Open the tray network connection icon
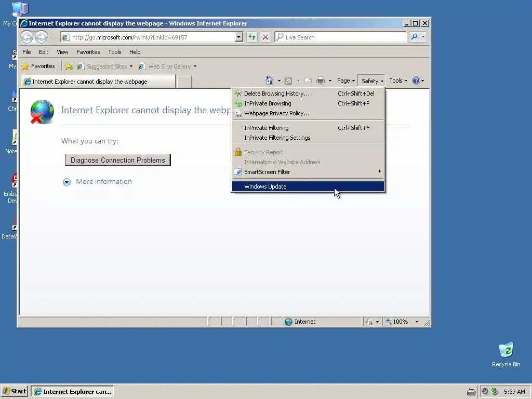This screenshot has height=399, width=532. 495,392
